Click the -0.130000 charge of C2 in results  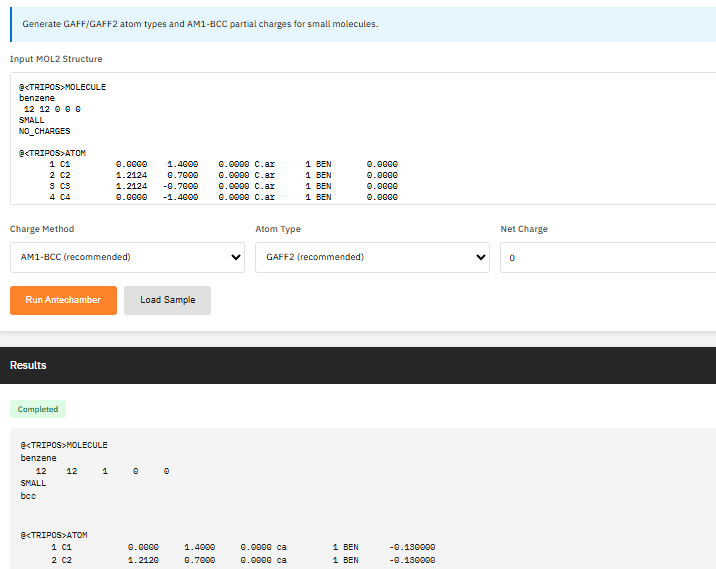(412, 560)
